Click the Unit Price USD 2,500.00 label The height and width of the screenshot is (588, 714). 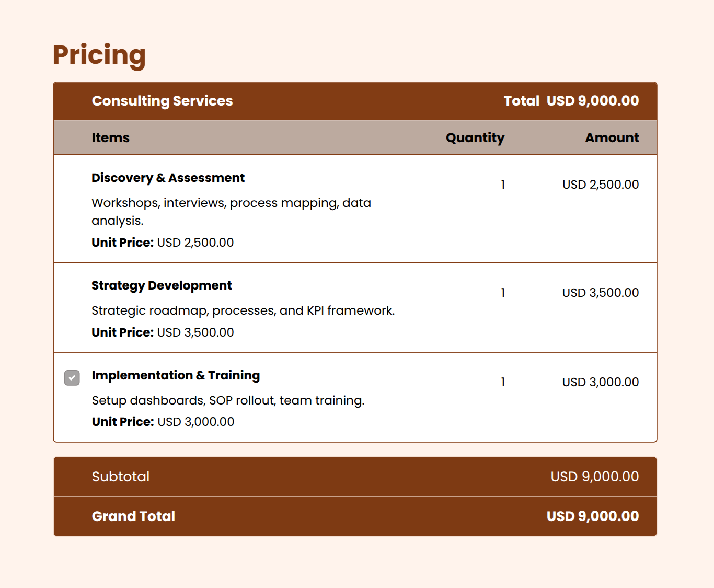pos(163,243)
